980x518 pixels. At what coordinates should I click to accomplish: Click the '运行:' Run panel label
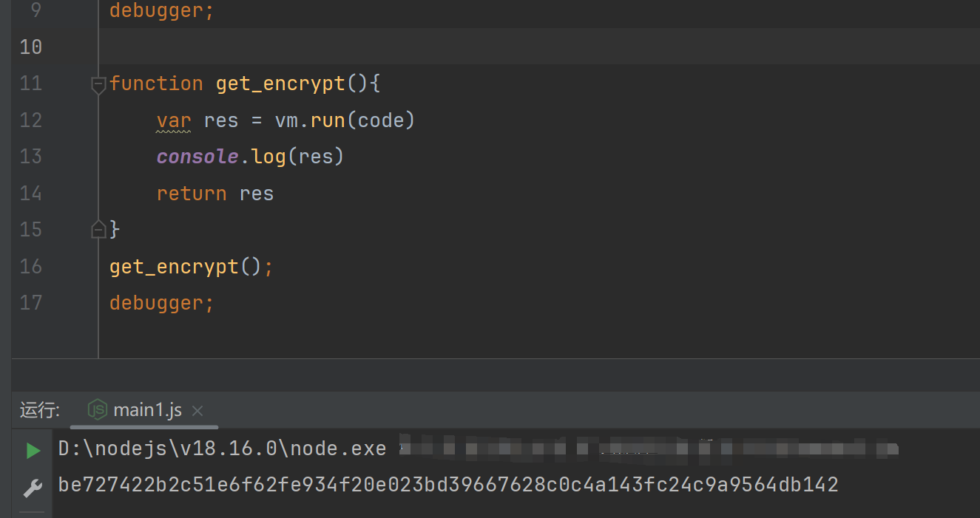coord(40,411)
